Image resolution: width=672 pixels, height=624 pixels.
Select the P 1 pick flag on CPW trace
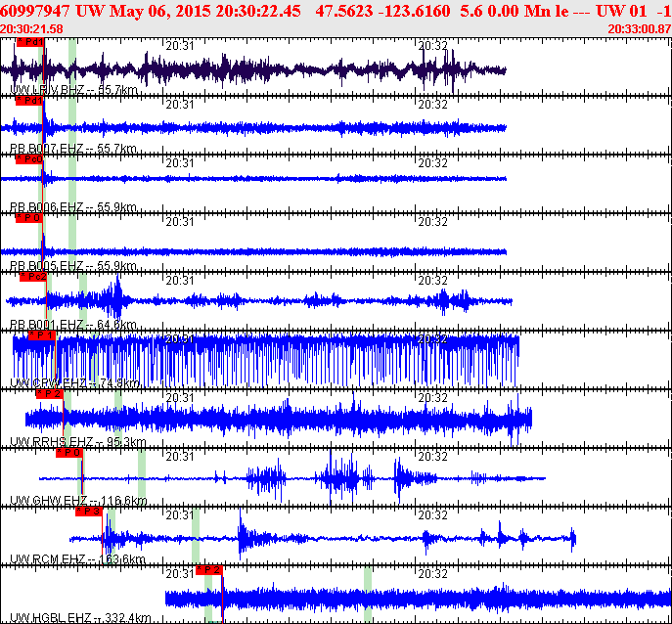[42, 335]
